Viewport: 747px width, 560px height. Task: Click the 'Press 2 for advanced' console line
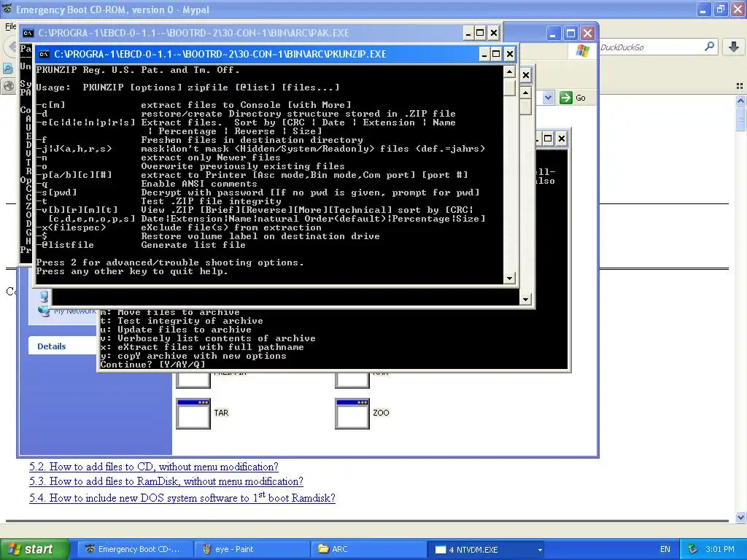(169, 262)
